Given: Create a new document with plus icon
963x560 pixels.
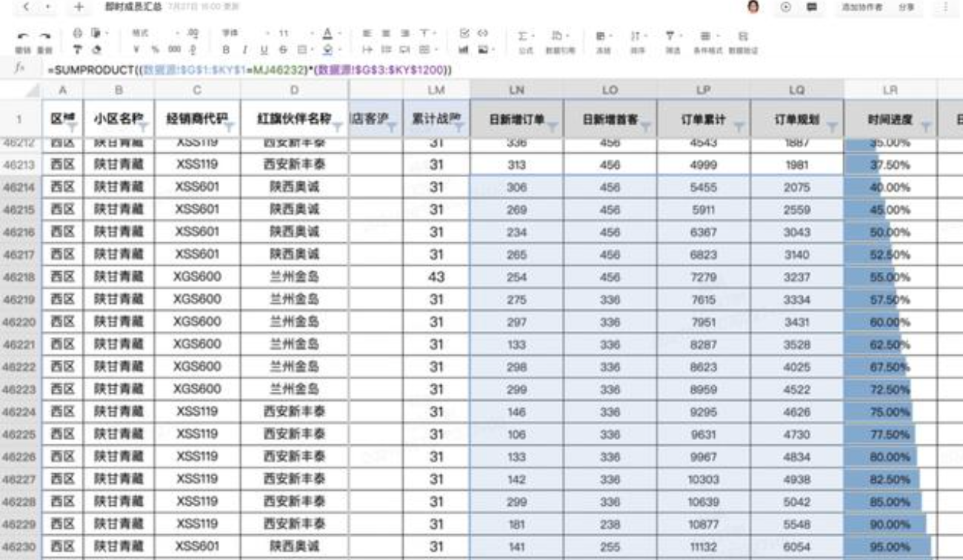Looking at the screenshot, I should pyautogui.click(x=80, y=7).
